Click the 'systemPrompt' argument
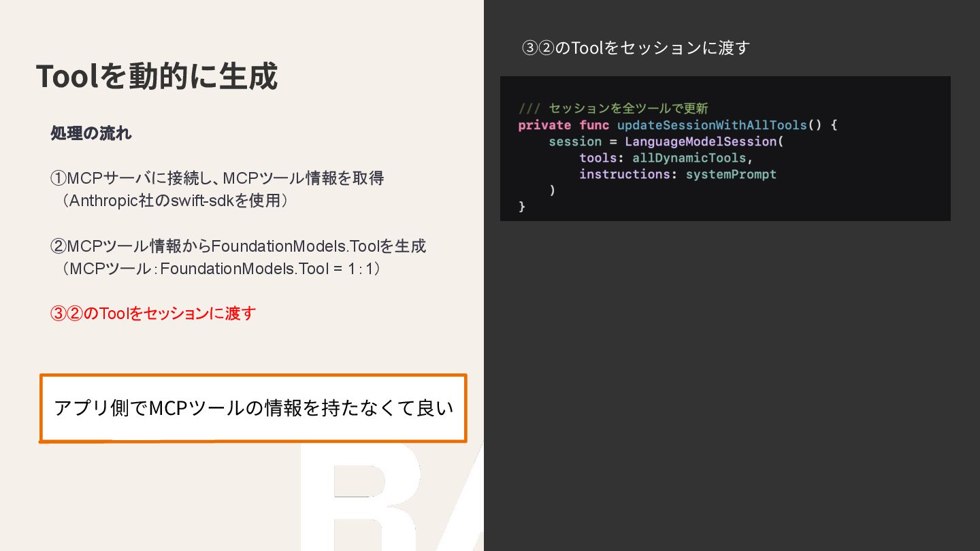This screenshot has width=980, height=551. 731,174
